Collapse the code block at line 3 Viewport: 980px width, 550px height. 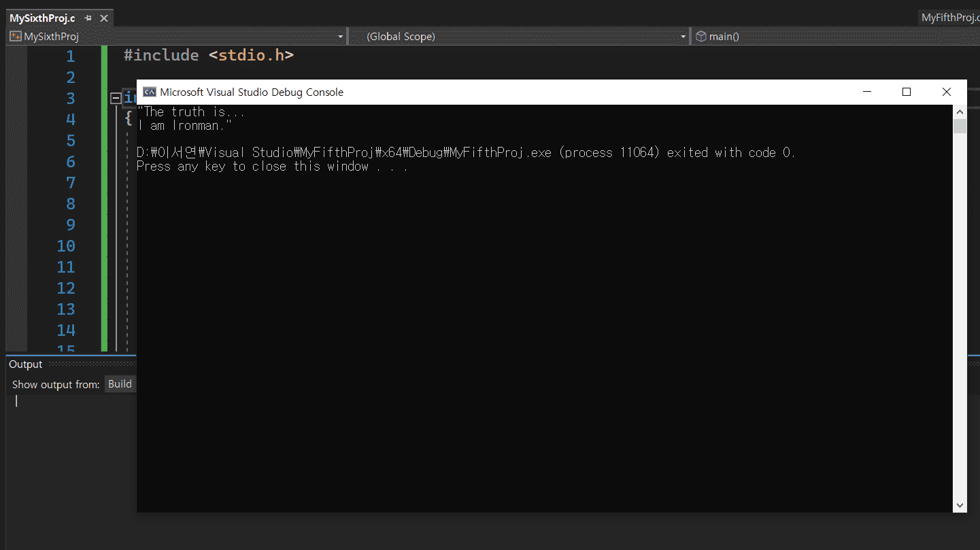[116, 99]
